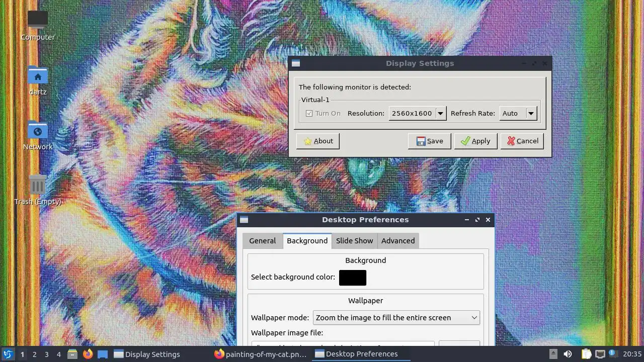Open the update notification tray icon
This screenshot has width=644, height=362.
tap(613, 354)
